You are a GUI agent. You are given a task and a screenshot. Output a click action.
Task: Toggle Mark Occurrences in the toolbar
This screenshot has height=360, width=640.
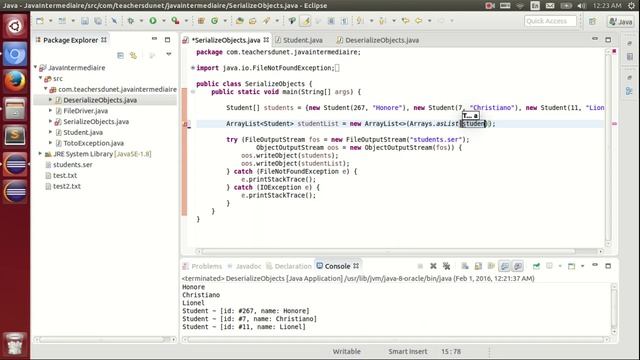pos(306,21)
